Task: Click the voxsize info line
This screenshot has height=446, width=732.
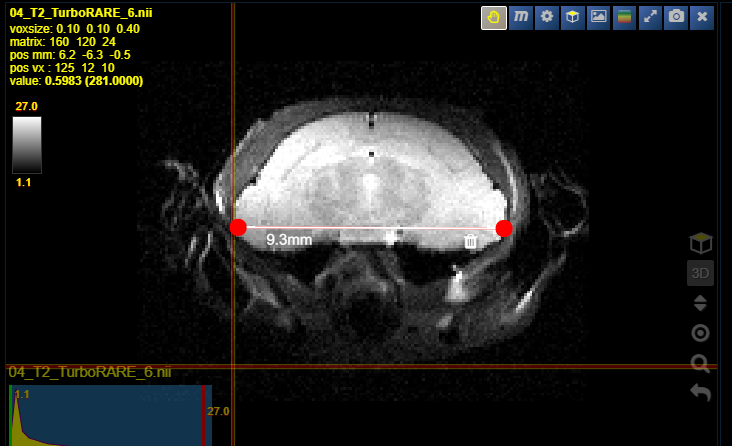Action: pos(75,29)
